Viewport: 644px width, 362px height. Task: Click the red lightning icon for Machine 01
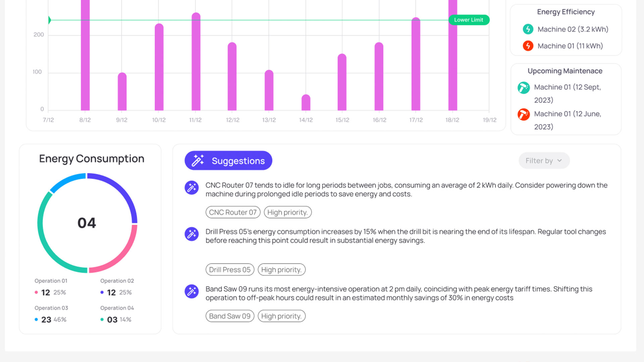click(x=528, y=46)
